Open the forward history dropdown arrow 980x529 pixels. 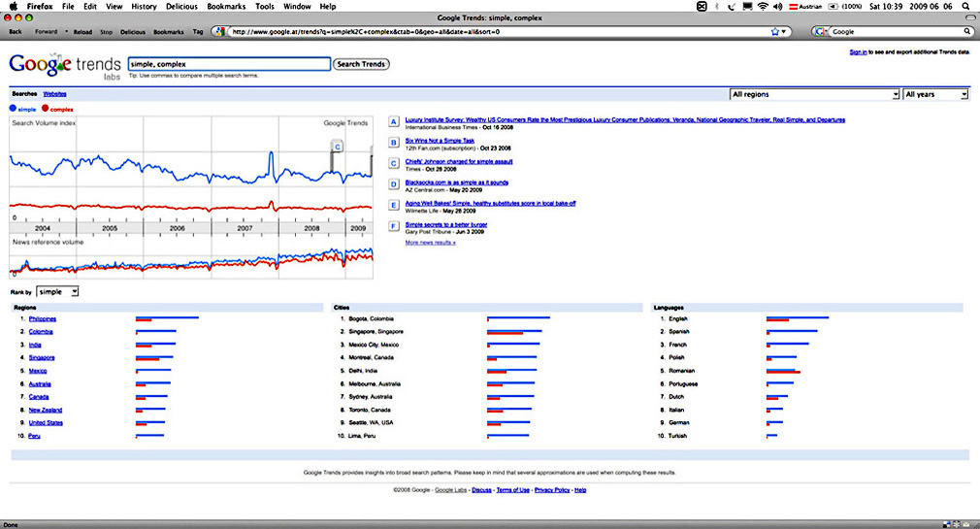pyautogui.click(x=66, y=31)
